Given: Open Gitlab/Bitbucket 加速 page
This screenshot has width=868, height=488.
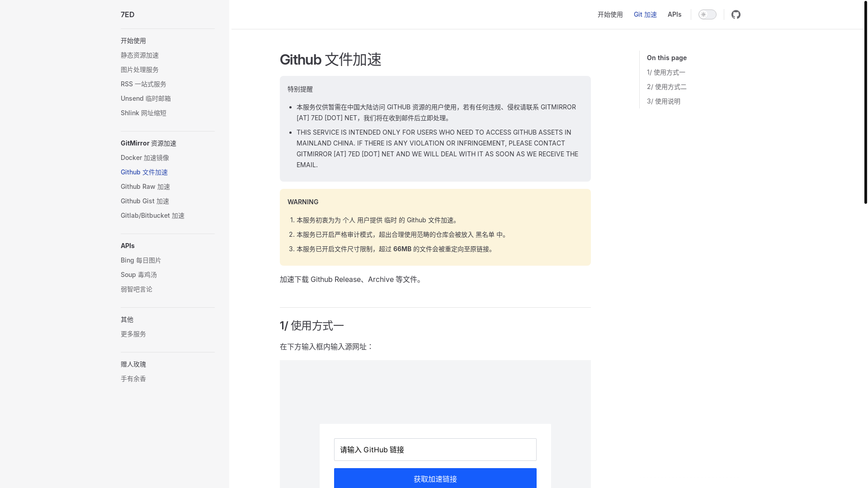Looking at the screenshot, I should [152, 216].
